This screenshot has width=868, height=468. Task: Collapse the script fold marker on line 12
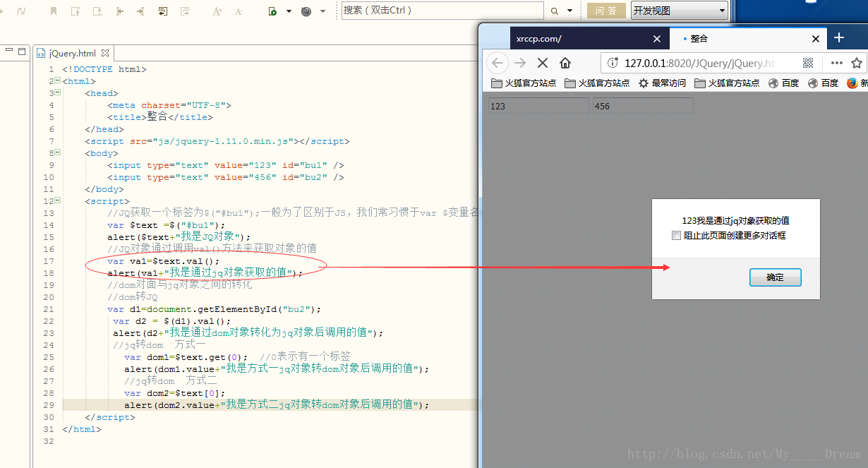tap(57, 201)
